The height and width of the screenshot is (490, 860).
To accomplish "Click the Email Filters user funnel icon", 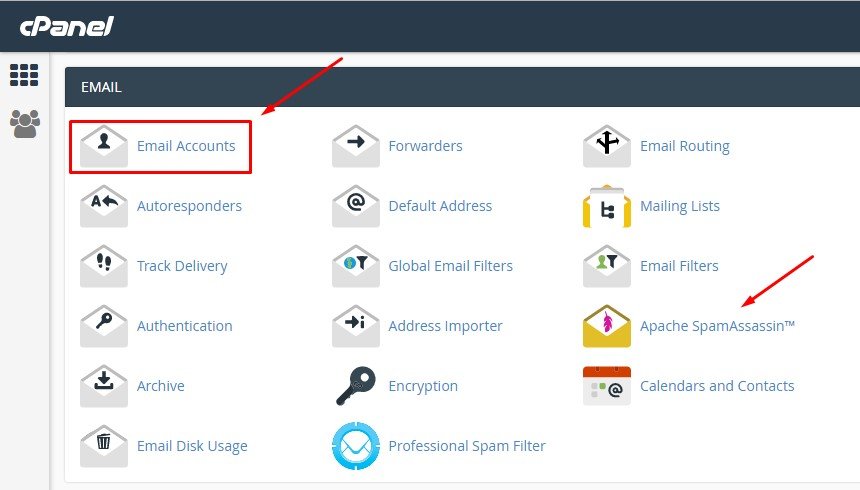I will [607, 266].
